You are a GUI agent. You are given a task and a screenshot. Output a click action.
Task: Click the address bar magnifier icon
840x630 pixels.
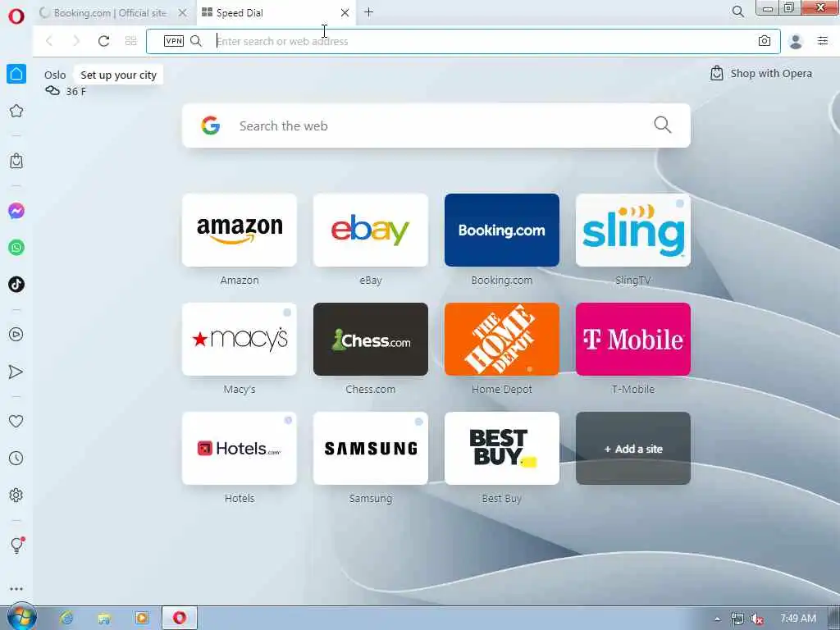click(196, 41)
